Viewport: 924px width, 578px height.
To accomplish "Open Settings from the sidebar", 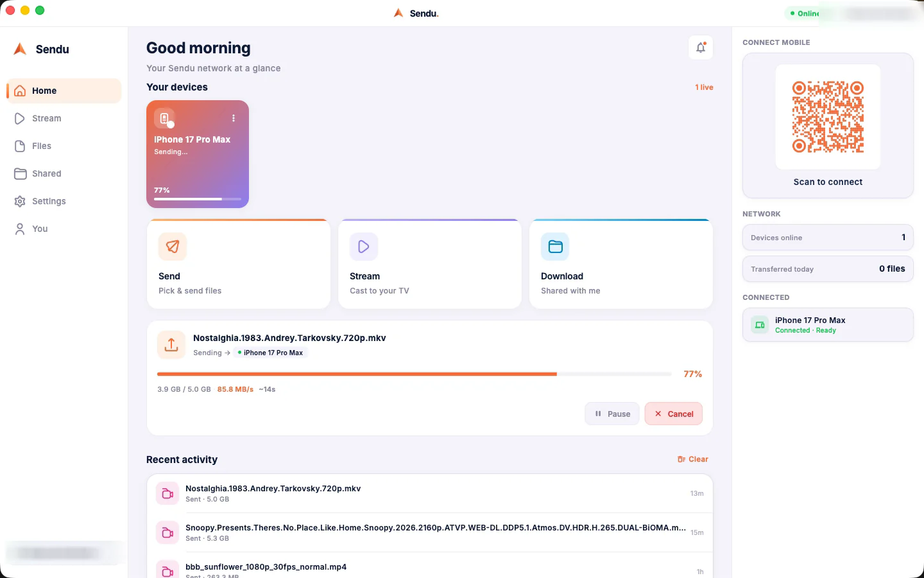I will (x=64, y=201).
